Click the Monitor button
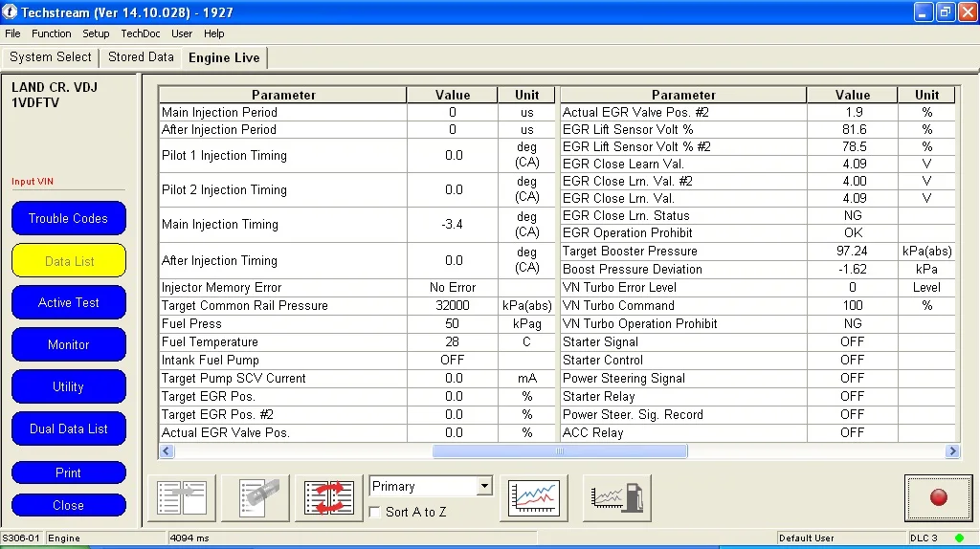The image size is (980, 549). point(68,344)
